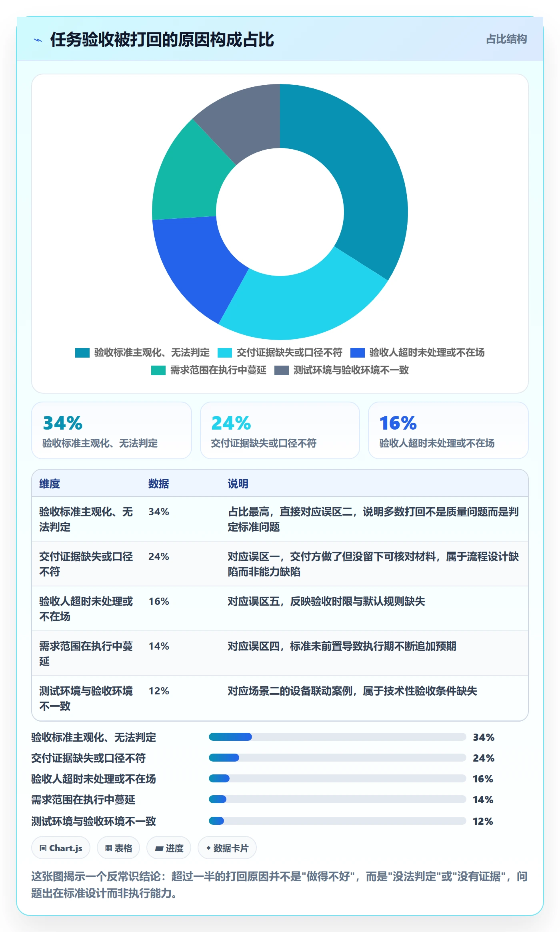
Task: Click the 数据 column header
Action: pyautogui.click(x=158, y=484)
